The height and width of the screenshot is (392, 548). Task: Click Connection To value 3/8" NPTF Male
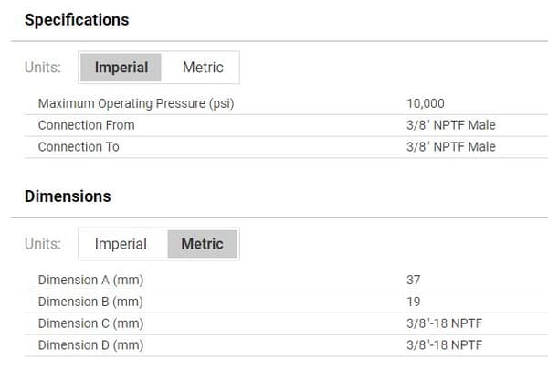[451, 147]
